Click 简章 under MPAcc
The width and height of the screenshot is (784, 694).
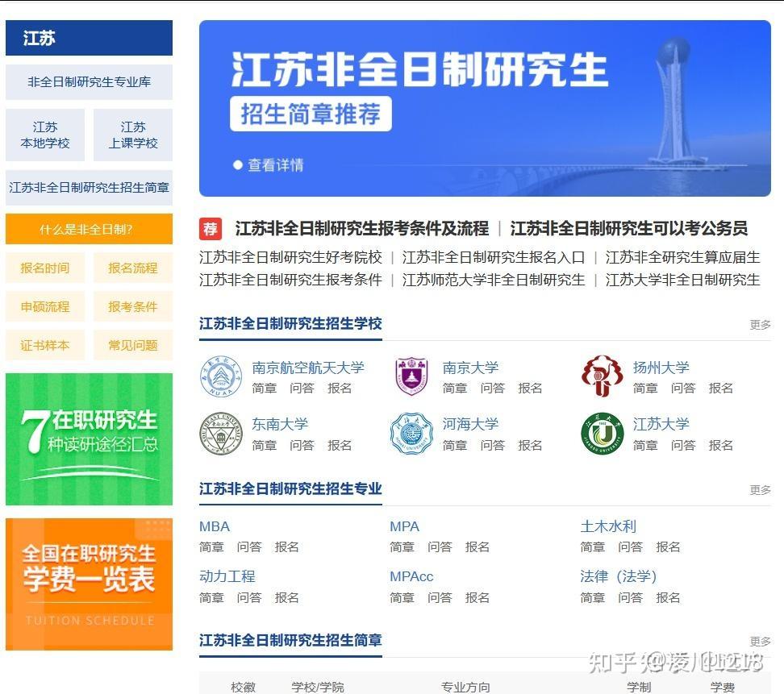pos(402,597)
